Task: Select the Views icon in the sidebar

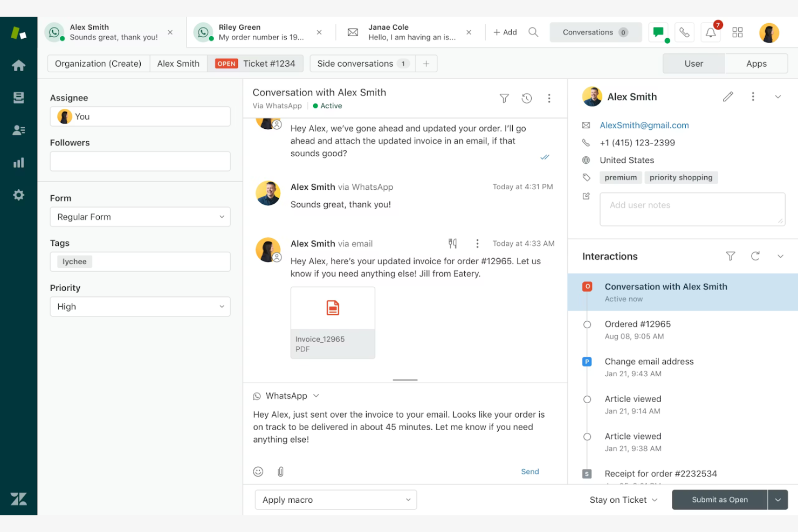Action: point(18,98)
